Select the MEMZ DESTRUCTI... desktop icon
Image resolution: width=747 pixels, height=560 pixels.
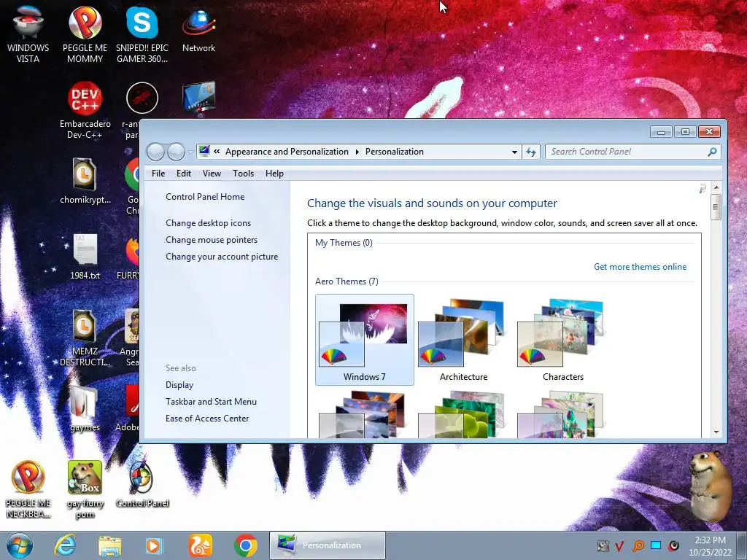coord(85,337)
